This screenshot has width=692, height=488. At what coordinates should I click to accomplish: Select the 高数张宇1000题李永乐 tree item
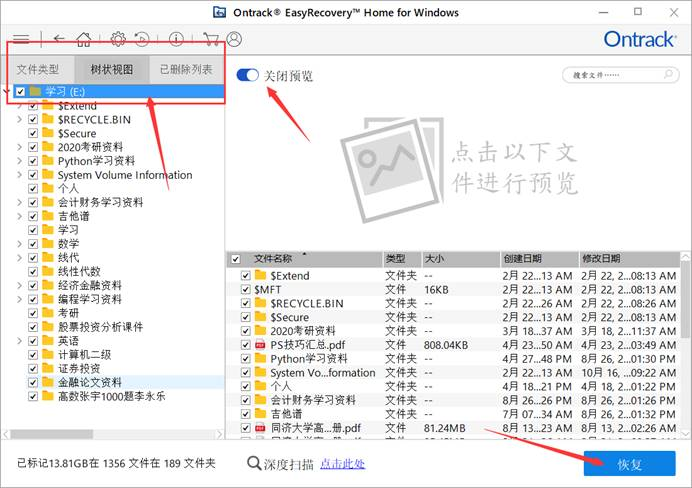pos(112,396)
